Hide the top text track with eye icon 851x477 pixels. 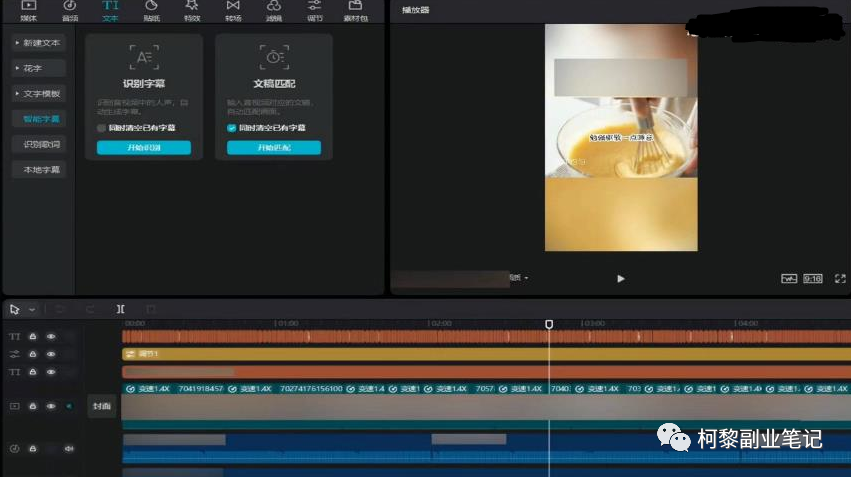coord(51,337)
